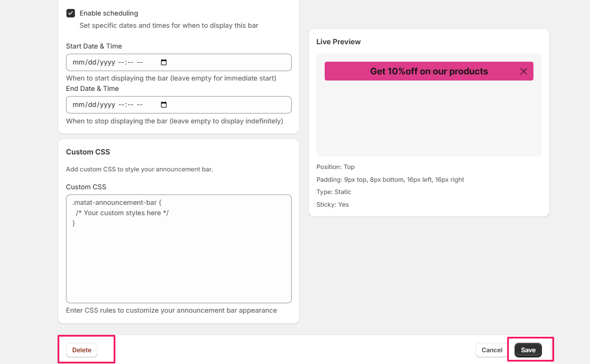Select the day segment of End Date

pyautogui.click(x=92, y=105)
